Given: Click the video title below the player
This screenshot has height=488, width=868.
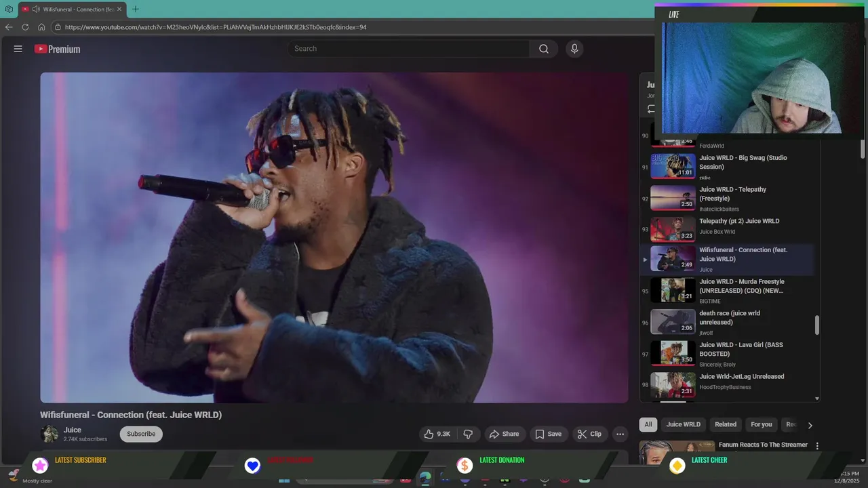Looking at the screenshot, I should (x=131, y=415).
